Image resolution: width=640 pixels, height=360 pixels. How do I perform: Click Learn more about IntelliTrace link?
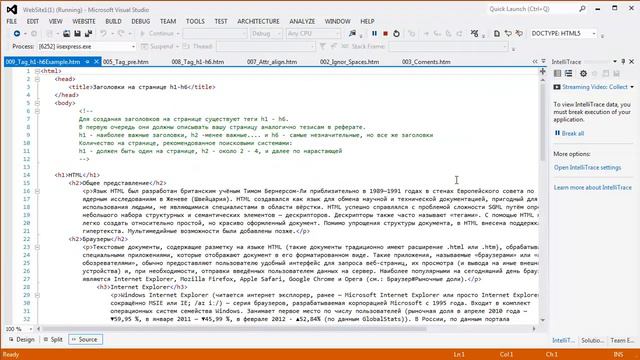coord(593,187)
